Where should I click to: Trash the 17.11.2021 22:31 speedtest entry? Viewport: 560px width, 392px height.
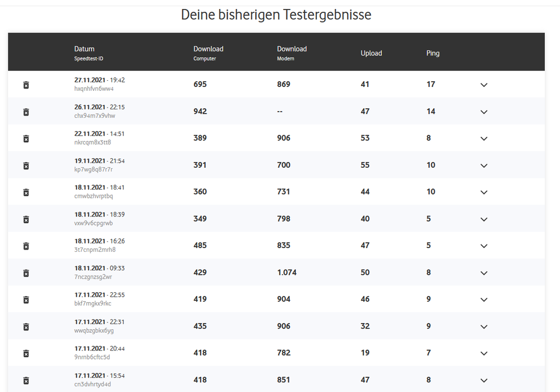click(x=26, y=327)
